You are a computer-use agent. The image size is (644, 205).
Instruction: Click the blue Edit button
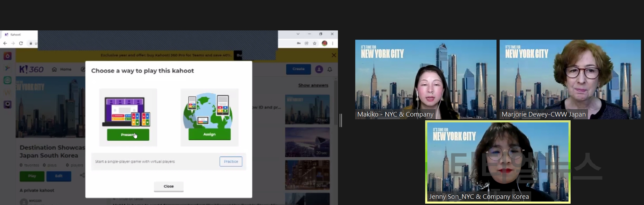coord(59,176)
